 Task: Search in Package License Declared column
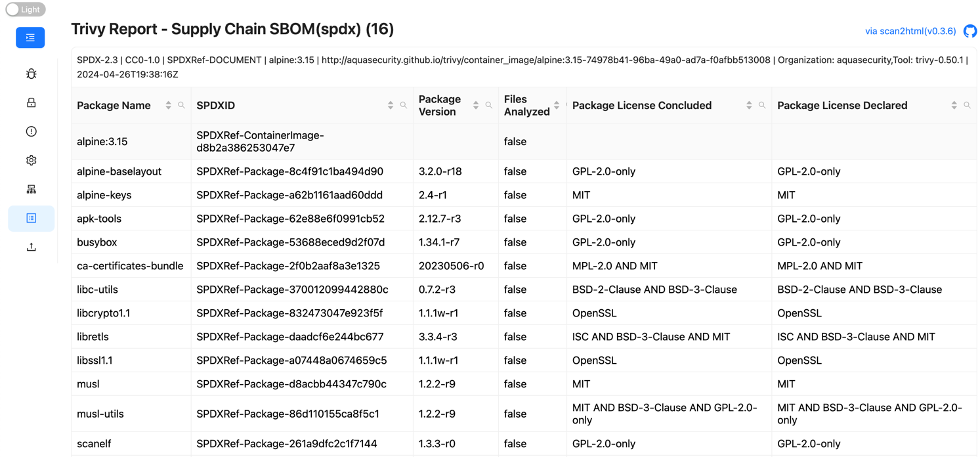[x=967, y=105]
